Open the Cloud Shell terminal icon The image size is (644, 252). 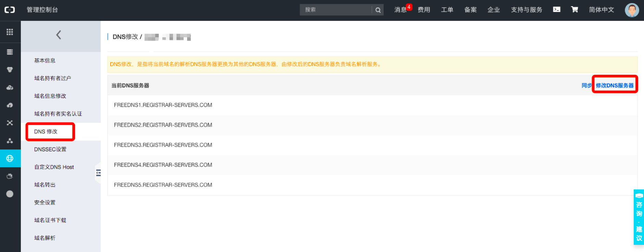(x=557, y=10)
